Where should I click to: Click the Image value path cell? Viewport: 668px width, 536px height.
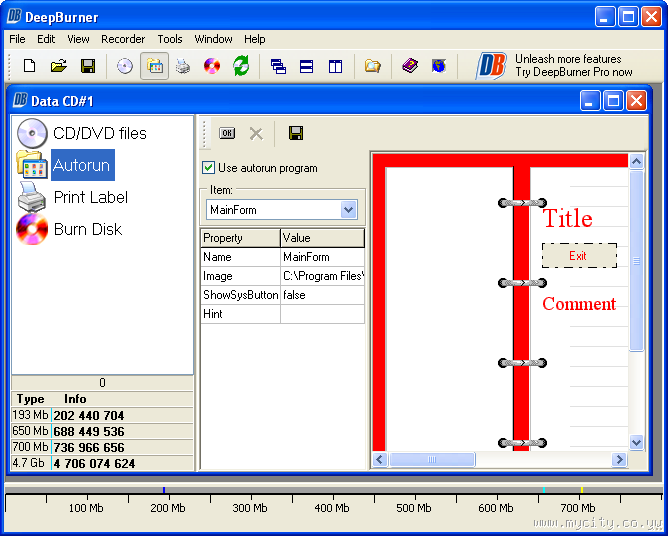pyautogui.click(x=322, y=276)
